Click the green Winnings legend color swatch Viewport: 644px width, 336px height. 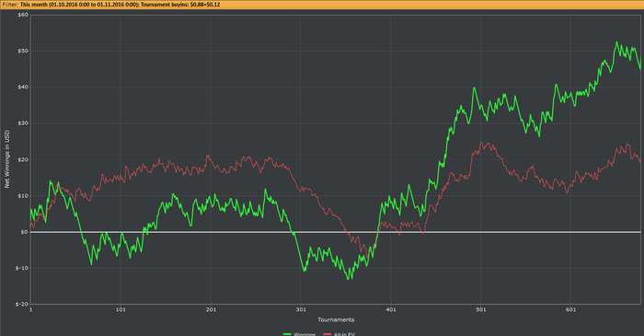(287, 334)
